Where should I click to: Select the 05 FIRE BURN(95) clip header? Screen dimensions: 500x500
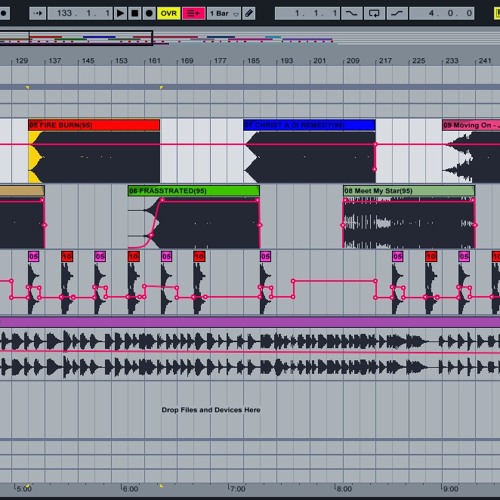tap(94, 125)
